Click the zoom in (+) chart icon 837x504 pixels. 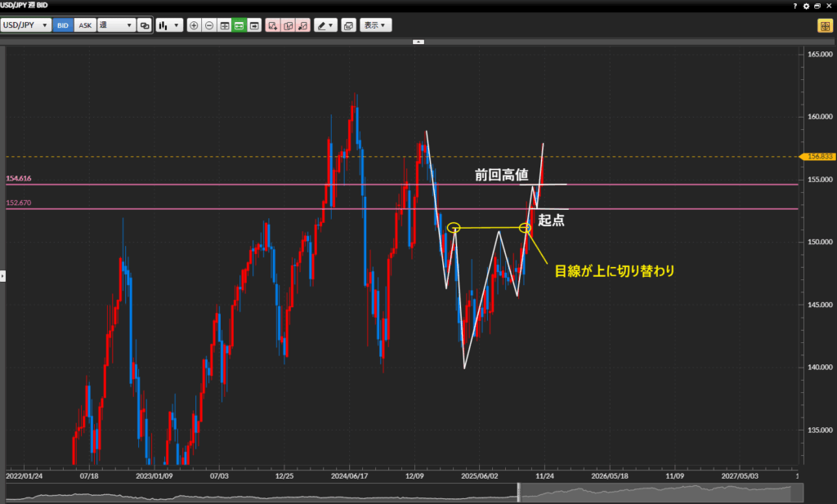click(194, 25)
